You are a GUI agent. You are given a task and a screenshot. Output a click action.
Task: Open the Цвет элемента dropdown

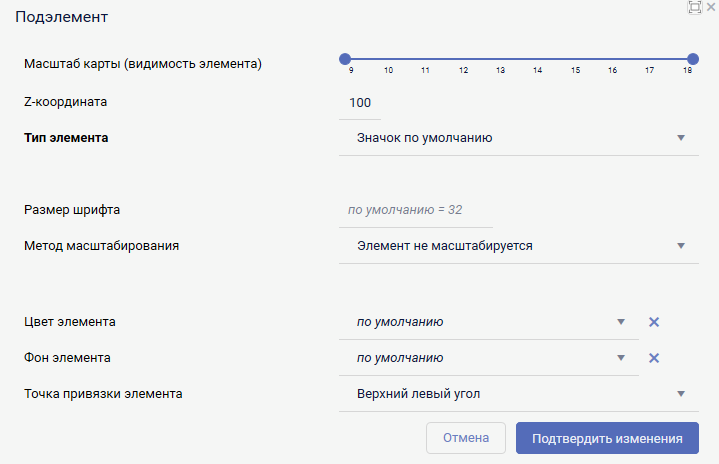click(x=488, y=322)
